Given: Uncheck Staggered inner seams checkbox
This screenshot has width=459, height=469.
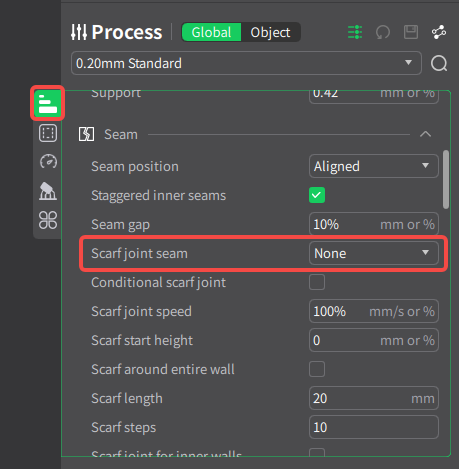Looking at the screenshot, I should tap(317, 195).
